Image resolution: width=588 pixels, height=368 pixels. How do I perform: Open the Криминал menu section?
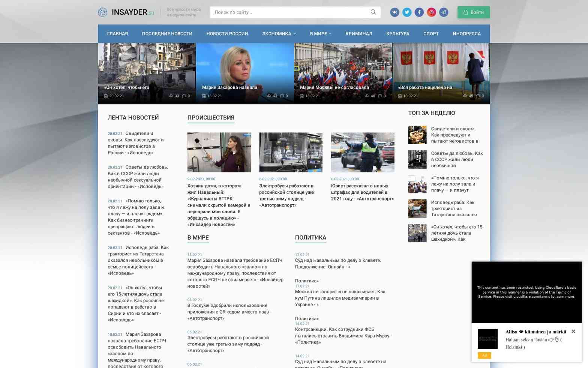pos(358,34)
